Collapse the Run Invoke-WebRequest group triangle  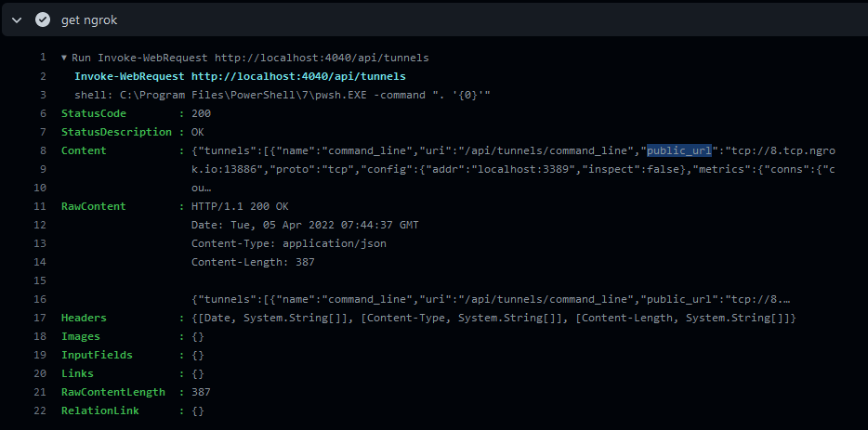[x=64, y=58]
